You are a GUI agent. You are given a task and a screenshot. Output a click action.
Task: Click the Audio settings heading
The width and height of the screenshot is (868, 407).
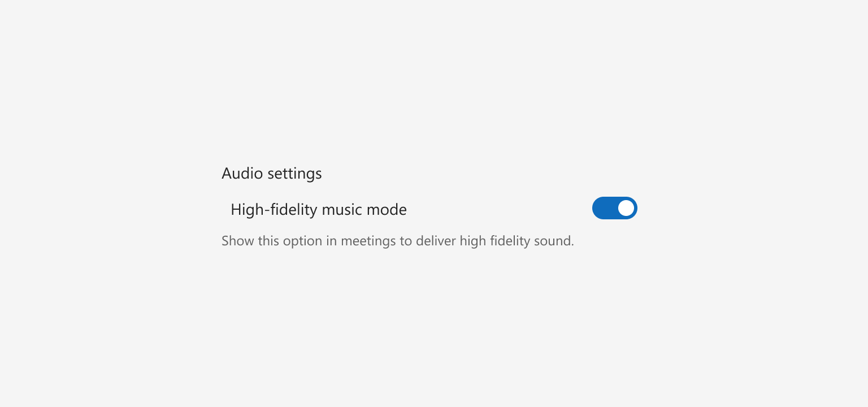tap(272, 174)
